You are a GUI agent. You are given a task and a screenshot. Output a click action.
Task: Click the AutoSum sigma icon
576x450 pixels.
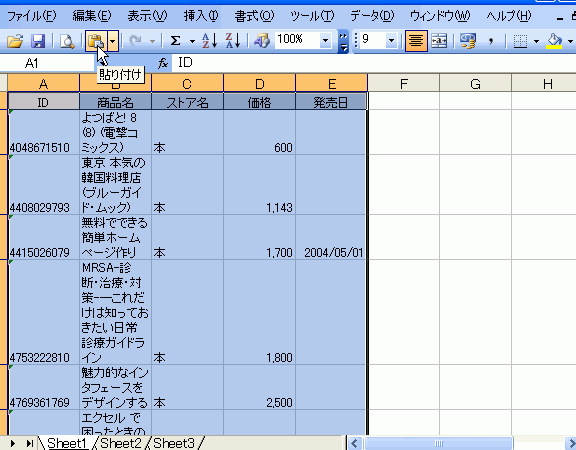click(176, 41)
